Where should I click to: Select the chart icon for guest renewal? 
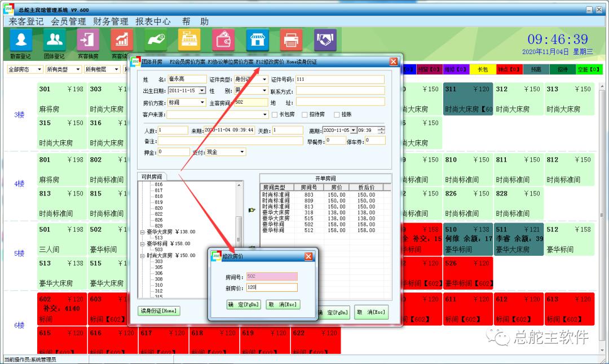pos(121,39)
